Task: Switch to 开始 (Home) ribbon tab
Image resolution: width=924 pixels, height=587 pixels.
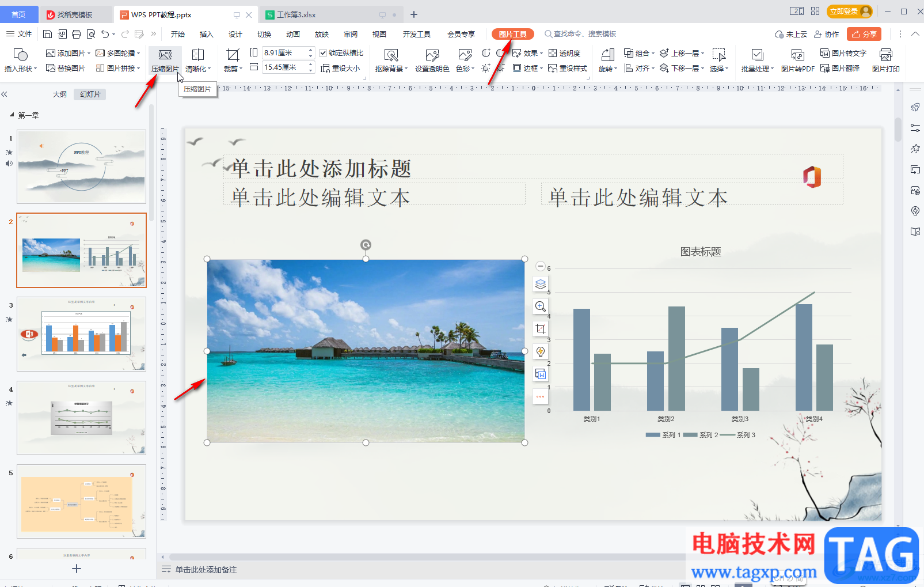Action: point(178,34)
